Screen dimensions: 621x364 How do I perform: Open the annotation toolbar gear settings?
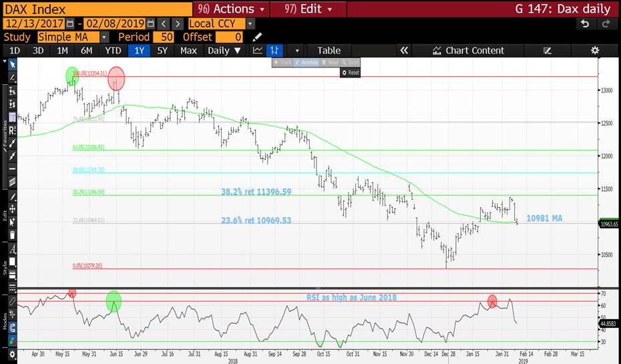12,355
